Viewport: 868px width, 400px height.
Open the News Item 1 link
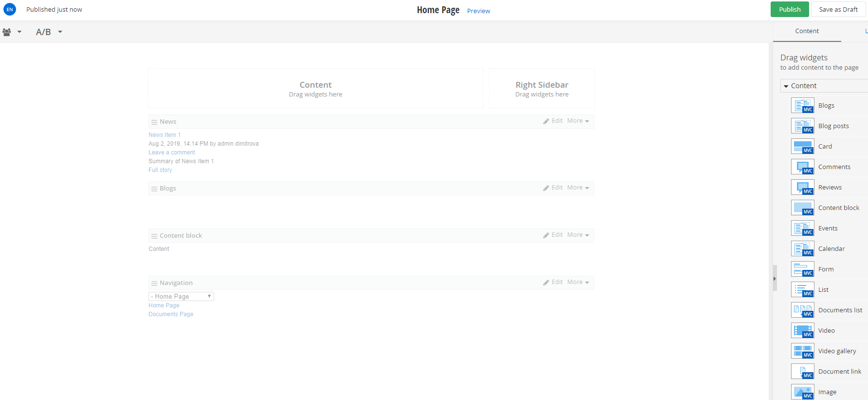165,135
